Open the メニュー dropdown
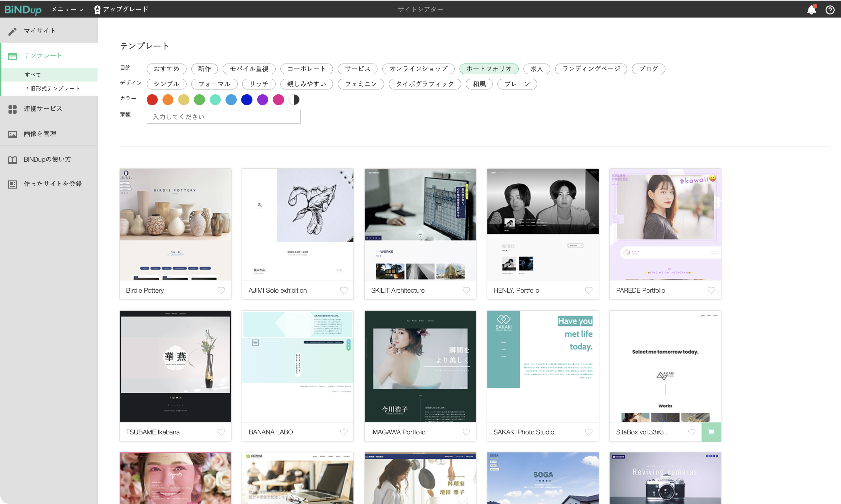 coord(67,10)
